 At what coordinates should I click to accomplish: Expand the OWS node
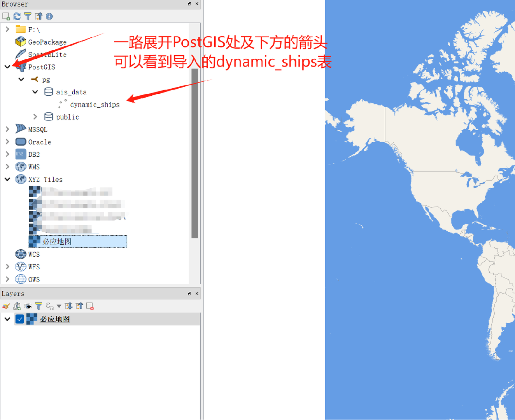7,279
